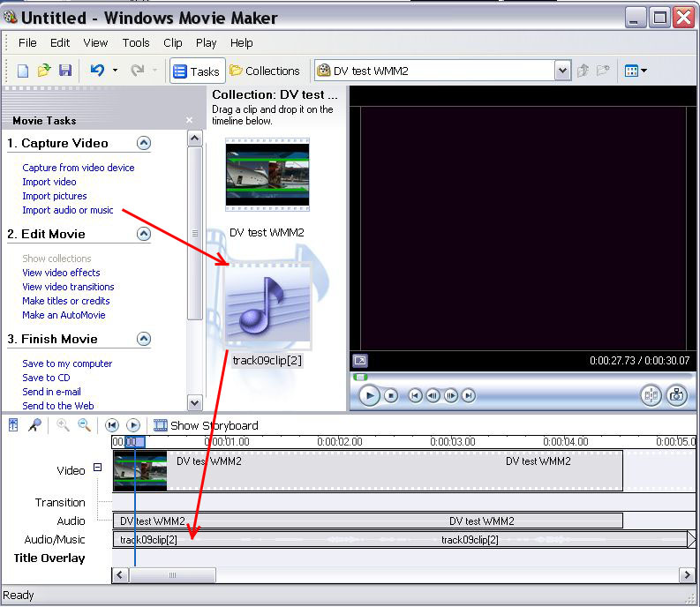The height and width of the screenshot is (607, 700).
Task: Click the Up One Level icon
Action: pyautogui.click(x=583, y=71)
